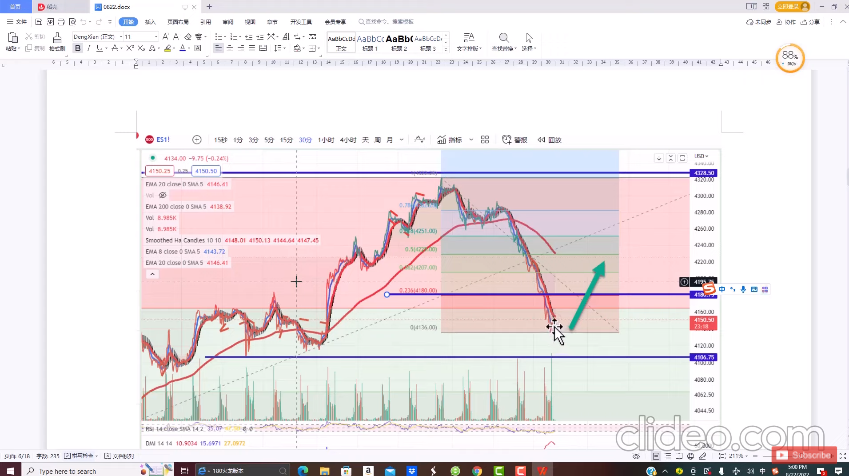Open the bulleted list dropdown
The height and width of the screenshot is (476, 849).
click(224, 37)
